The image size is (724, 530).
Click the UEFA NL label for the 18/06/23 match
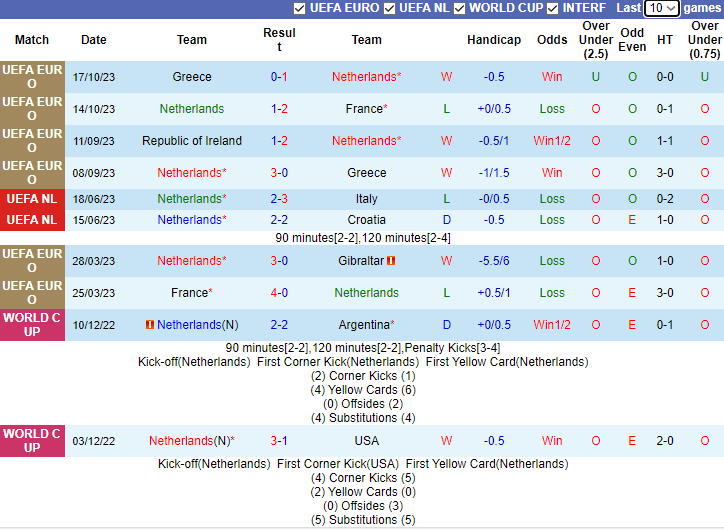tap(32, 199)
